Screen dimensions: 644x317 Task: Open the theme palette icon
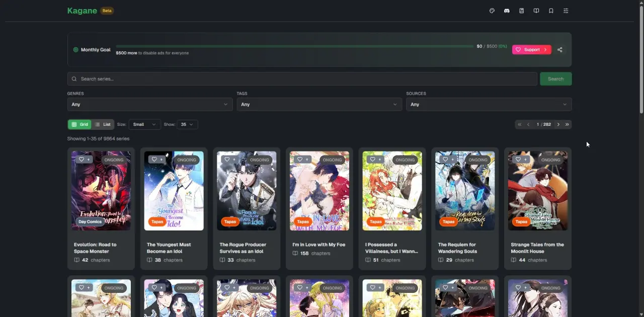tap(492, 11)
